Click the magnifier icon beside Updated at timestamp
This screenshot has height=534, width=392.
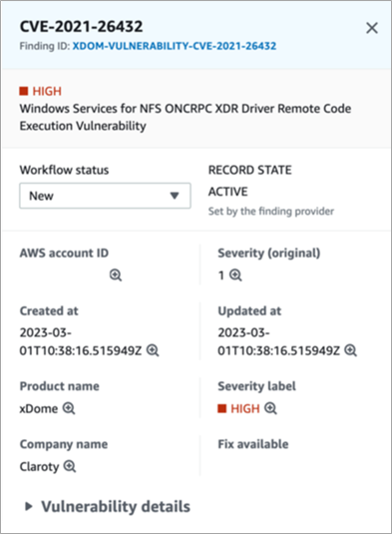(350, 350)
